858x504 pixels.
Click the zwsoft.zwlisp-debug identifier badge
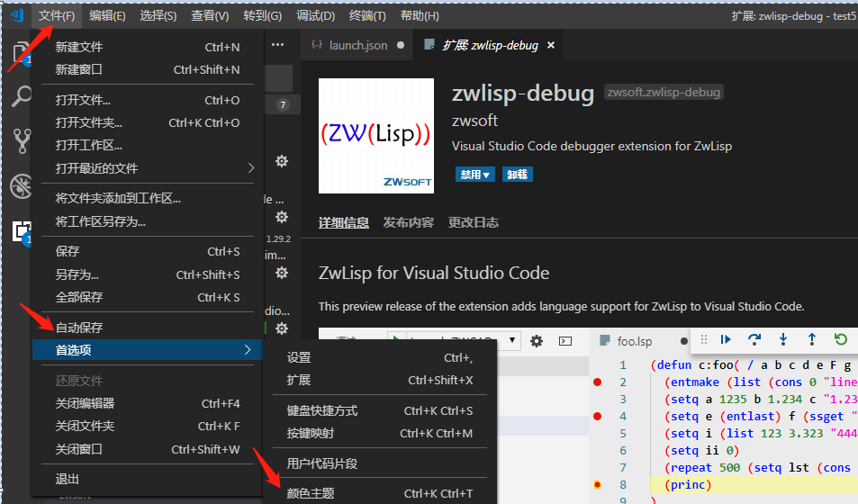point(664,92)
